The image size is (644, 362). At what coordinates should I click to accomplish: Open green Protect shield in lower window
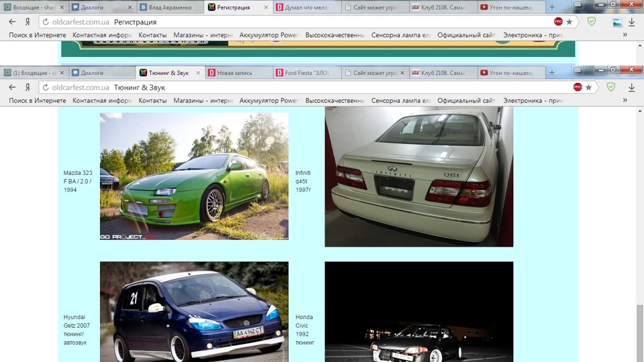(x=611, y=86)
